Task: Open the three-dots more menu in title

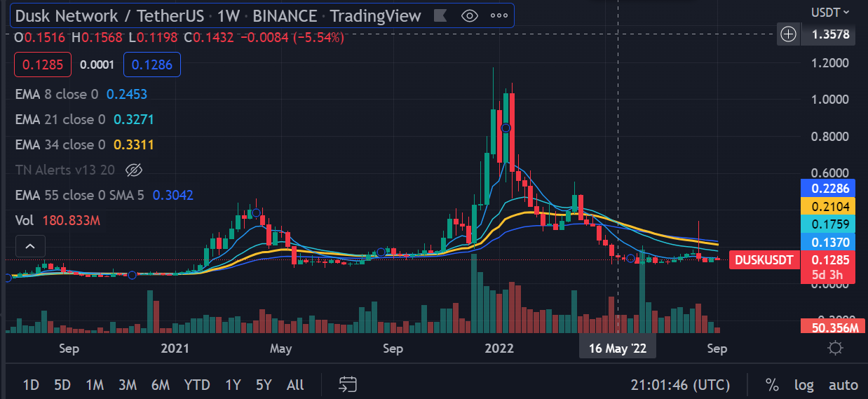Action: click(498, 15)
